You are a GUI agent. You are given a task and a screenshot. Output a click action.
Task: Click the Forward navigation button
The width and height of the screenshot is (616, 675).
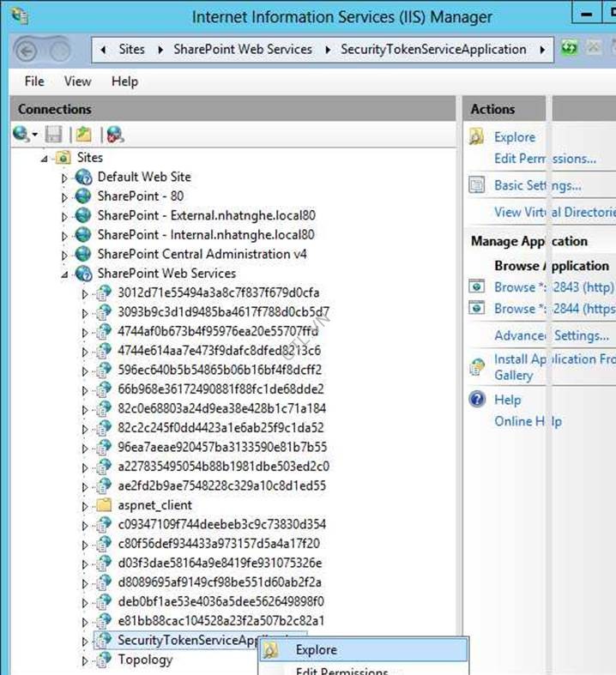point(60,51)
